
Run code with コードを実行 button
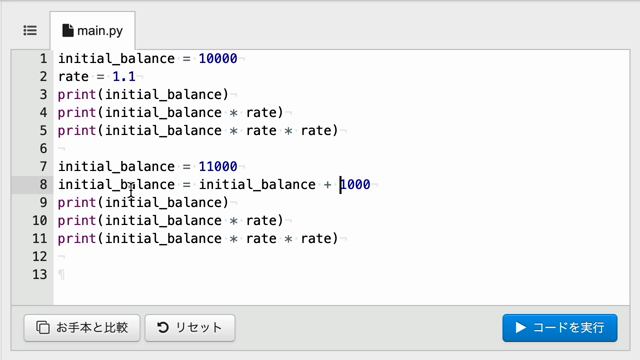[560, 328]
